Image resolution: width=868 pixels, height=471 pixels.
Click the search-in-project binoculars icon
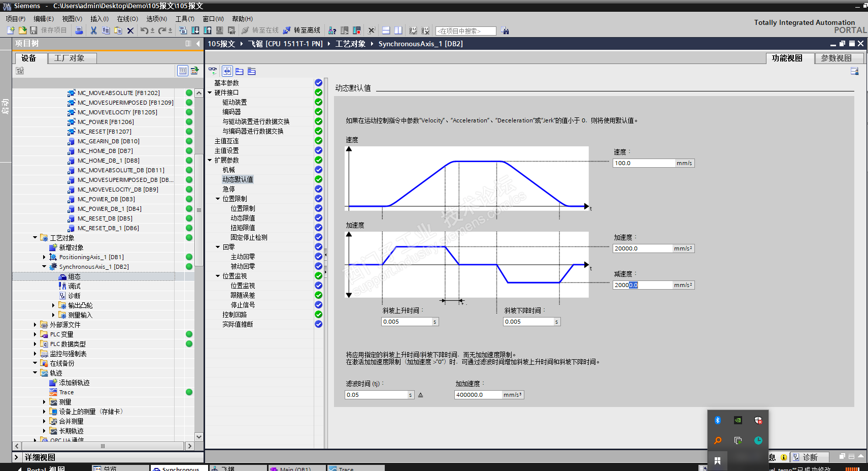point(505,31)
